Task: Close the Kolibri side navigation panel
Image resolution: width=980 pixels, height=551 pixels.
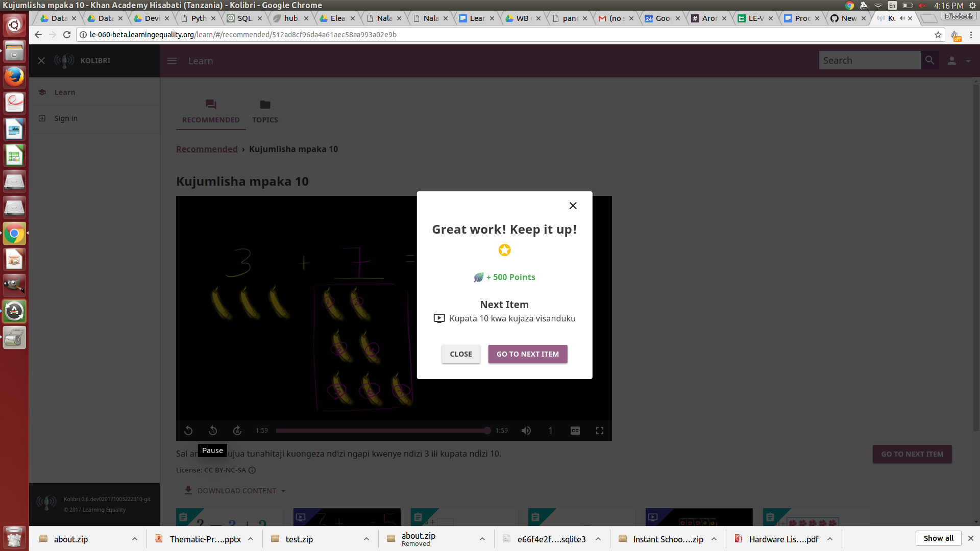Action: coord(41,61)
